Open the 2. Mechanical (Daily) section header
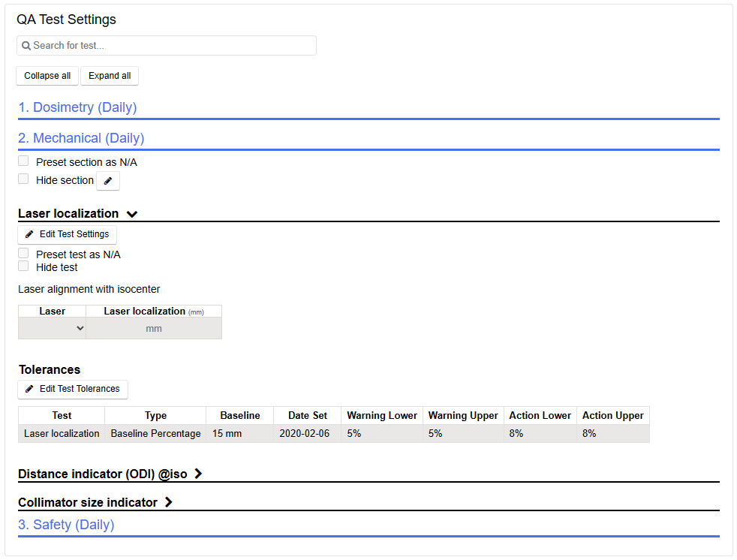 [80, 138]
